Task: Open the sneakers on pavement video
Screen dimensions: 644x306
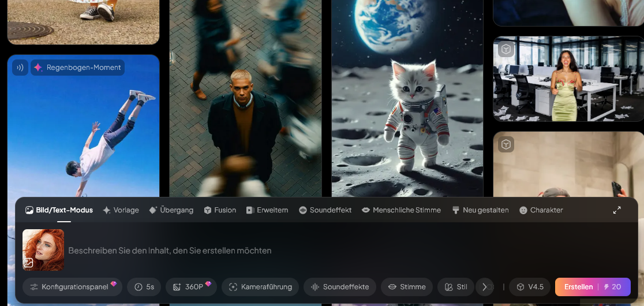Action: click(83, 22)
